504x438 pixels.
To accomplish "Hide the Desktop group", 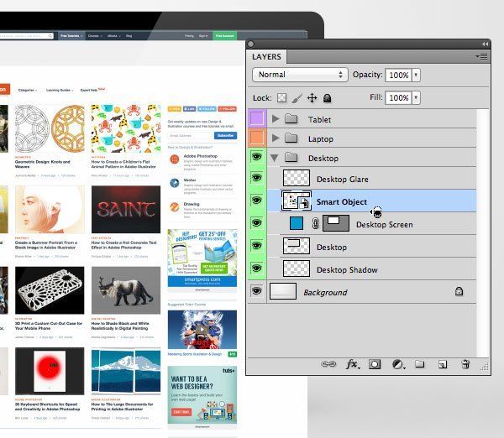I will coord(257,157).
